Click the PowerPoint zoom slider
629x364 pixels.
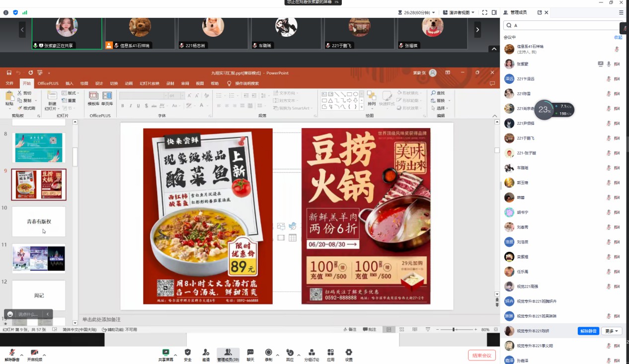454,330
